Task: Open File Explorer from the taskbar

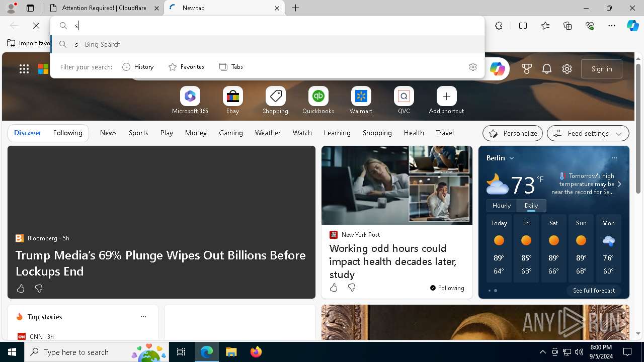Action: (231, 352)
